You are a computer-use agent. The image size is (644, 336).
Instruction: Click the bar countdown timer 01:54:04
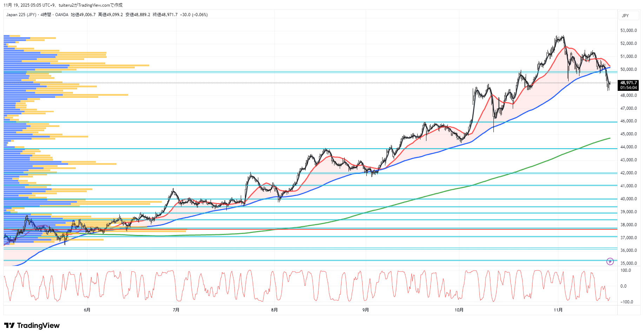[628, 88]
